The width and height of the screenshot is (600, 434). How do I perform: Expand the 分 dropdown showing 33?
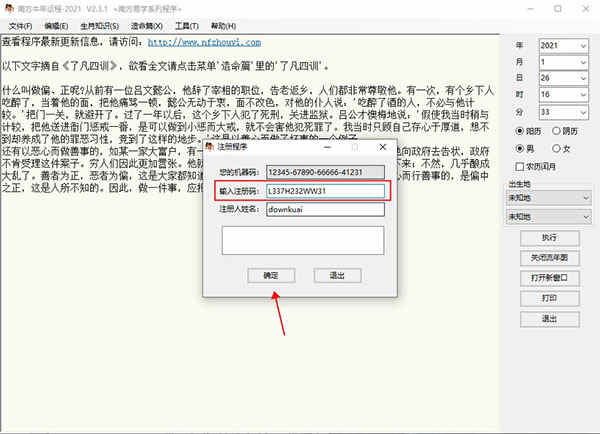(583, 112)
